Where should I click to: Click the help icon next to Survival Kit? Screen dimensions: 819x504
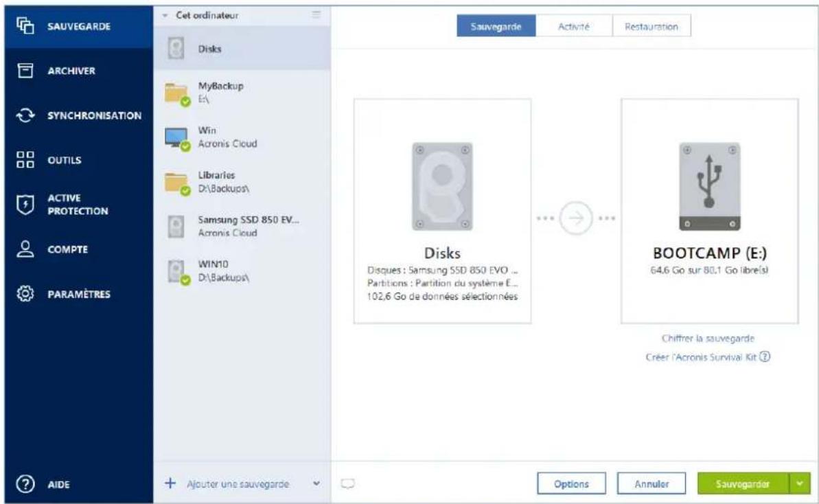click(765, 357)
